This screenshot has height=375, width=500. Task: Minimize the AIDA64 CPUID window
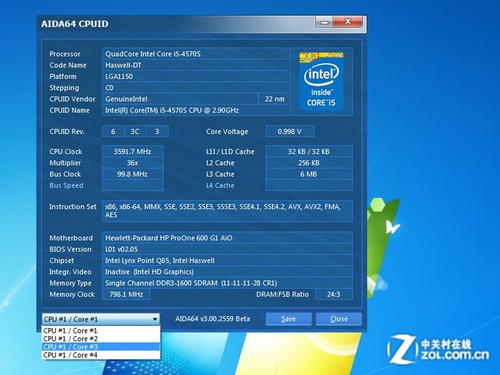(x=324, y=22)
